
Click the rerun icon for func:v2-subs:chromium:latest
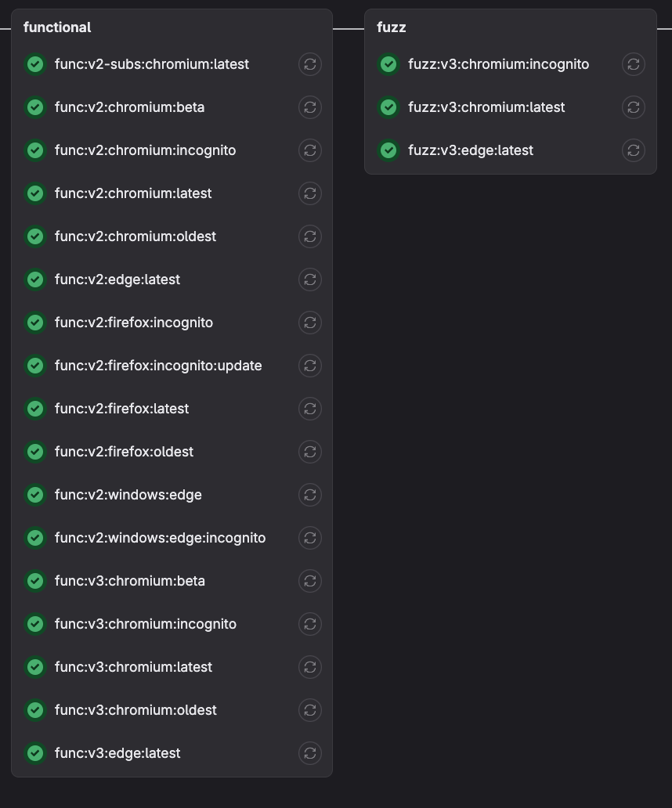point(309,64)
